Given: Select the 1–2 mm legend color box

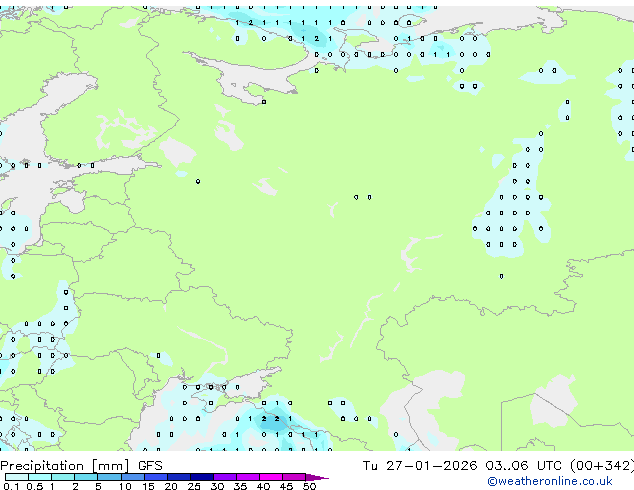Looking at the screenshot, I should [x=63, y=477].
